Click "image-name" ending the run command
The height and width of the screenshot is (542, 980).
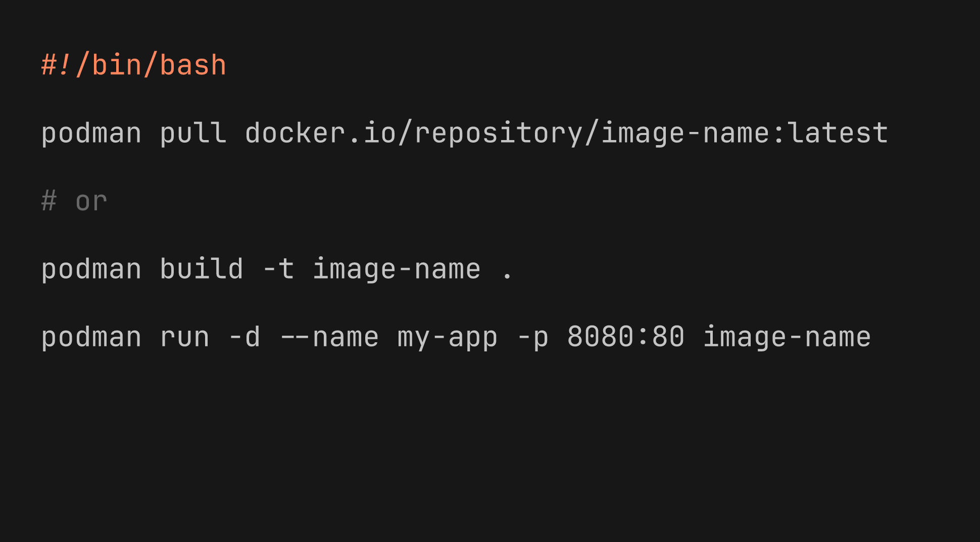pyautogui.click(x=787, y=338)
